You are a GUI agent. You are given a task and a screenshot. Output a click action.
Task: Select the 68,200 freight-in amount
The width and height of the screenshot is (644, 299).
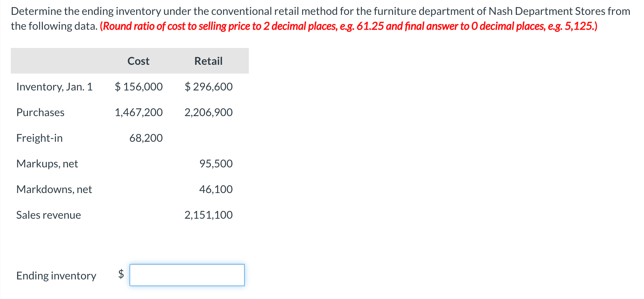click(146, 138)
